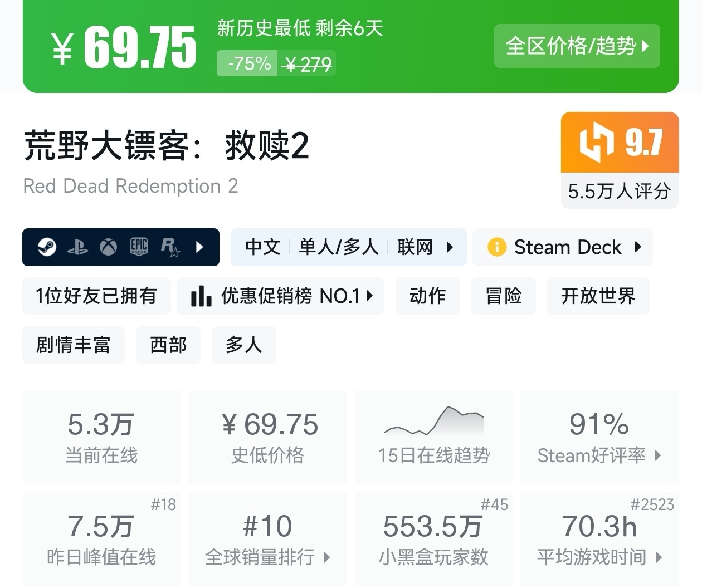This screenshot has width=702, height=588.
Task: Click the Steam platform icon
Action: point(47,247)
